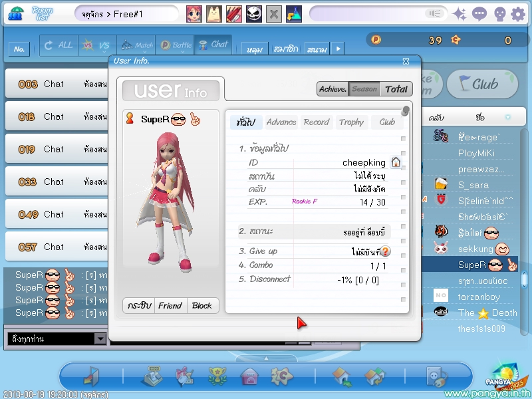Click the Pang coin currency icon
The height and width of the screenshot is (399, 532).
point(376,40)
